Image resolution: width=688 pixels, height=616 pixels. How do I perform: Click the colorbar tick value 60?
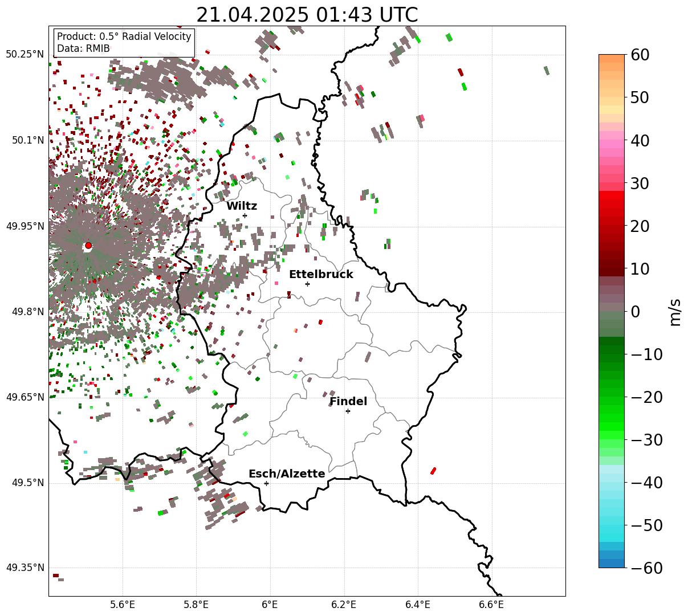[x=640, y=55]
